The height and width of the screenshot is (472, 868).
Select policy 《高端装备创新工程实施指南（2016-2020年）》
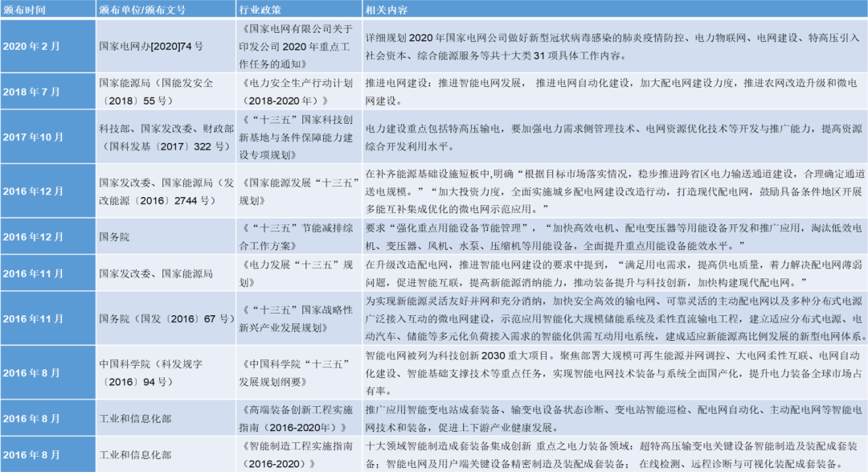coord(299,418)
